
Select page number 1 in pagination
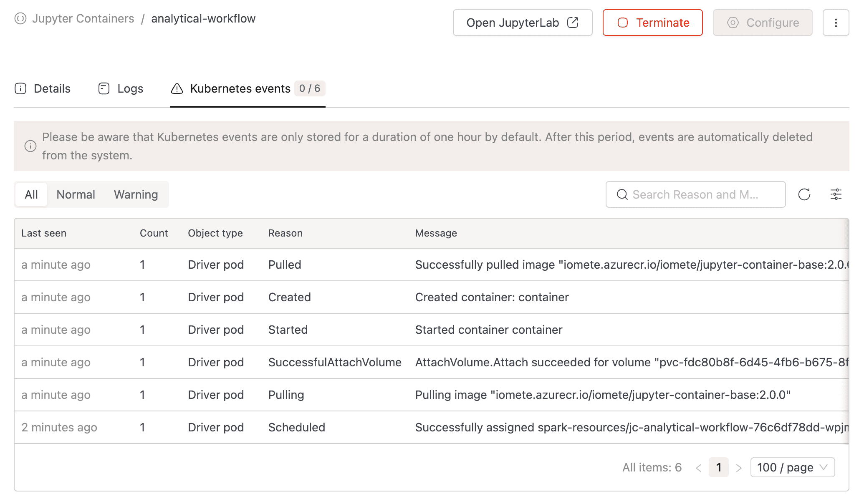point(718,467)
